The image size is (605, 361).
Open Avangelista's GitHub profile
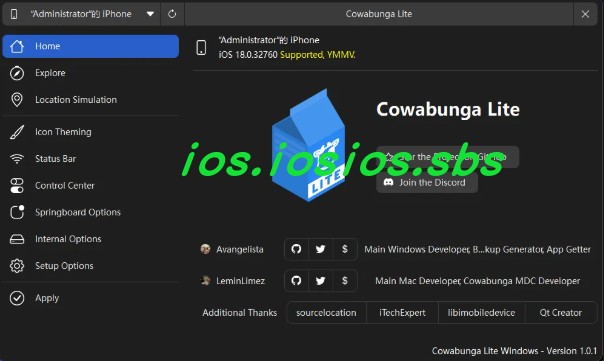296,249
